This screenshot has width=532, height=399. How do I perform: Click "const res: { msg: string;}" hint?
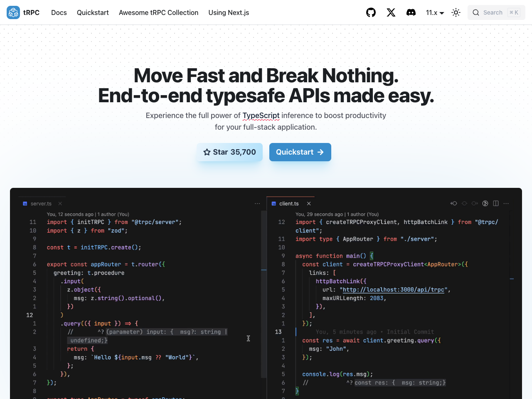[x=400, y=383]
